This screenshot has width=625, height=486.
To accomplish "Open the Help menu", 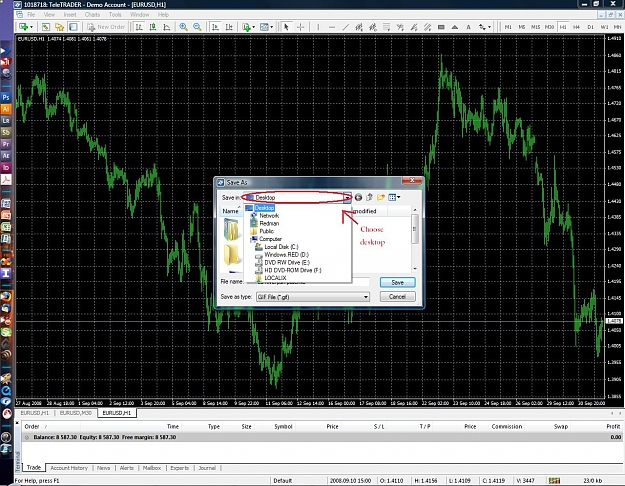I will point(163,15).
